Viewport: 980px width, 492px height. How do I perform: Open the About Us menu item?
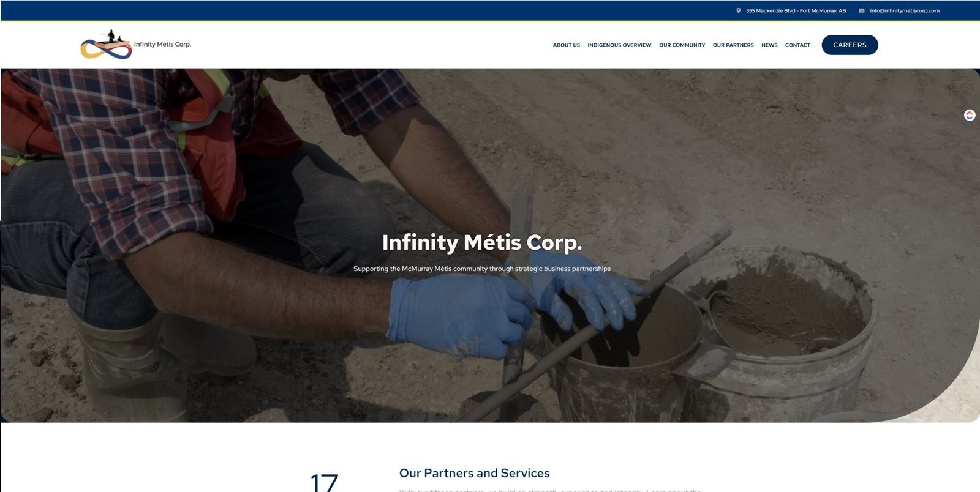click(x=566, y=45)
